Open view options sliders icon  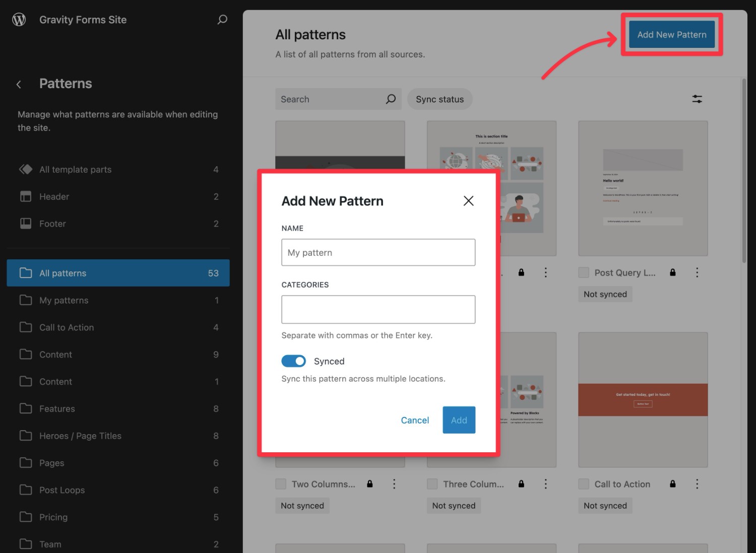697,99
